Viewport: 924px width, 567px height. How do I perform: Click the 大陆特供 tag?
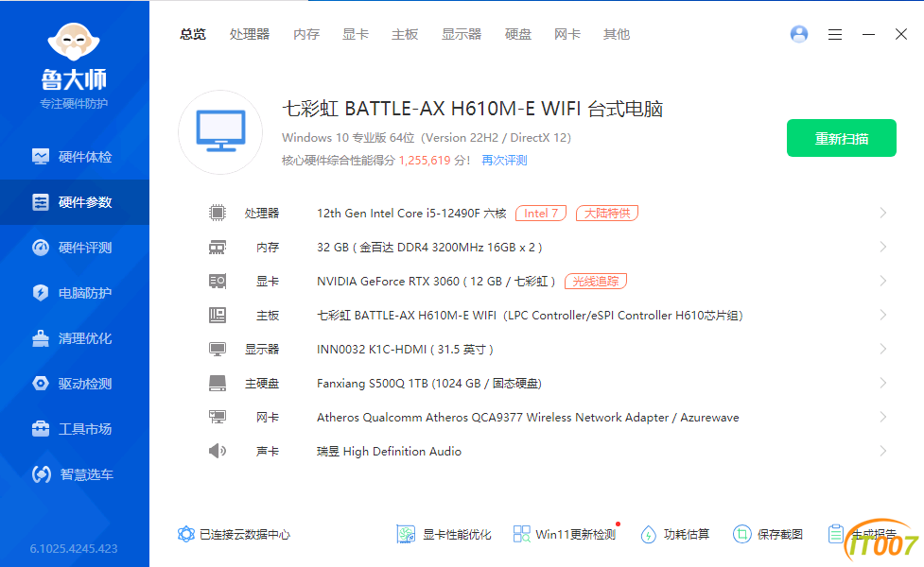pos(607,214)
